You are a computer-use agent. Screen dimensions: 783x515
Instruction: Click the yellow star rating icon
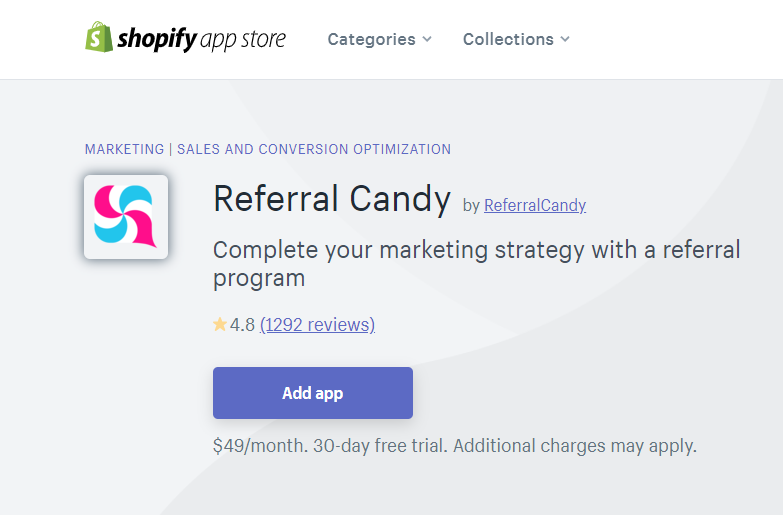(x=220, y=324)
